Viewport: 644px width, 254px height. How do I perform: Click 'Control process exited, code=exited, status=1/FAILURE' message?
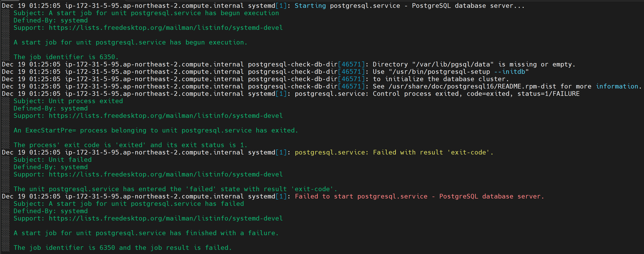476,94
